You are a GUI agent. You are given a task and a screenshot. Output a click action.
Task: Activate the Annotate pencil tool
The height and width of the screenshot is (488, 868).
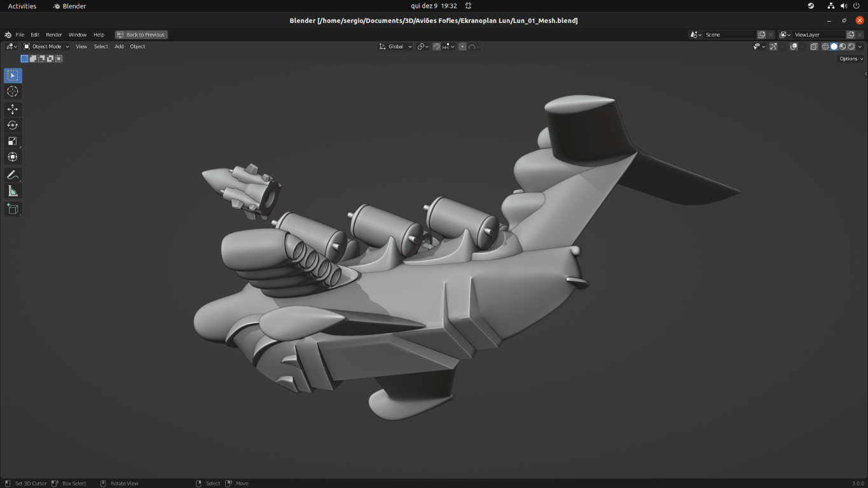[x=13, y=175]
